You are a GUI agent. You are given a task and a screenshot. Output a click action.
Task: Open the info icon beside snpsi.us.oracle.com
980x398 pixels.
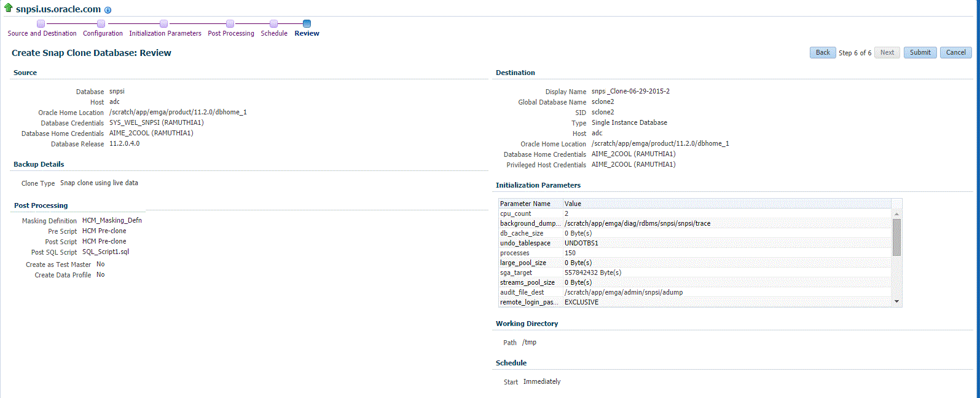pos(108,10)
